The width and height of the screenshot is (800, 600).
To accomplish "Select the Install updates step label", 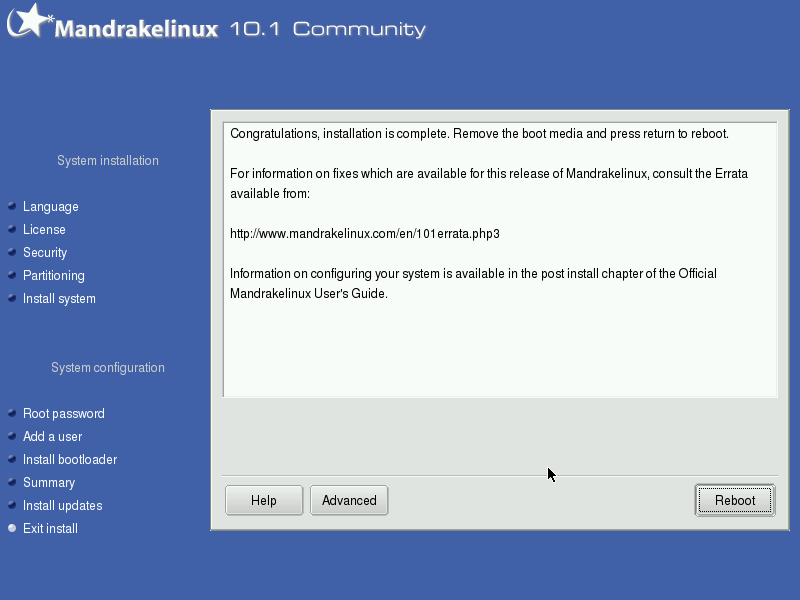I will coord(63,505).
